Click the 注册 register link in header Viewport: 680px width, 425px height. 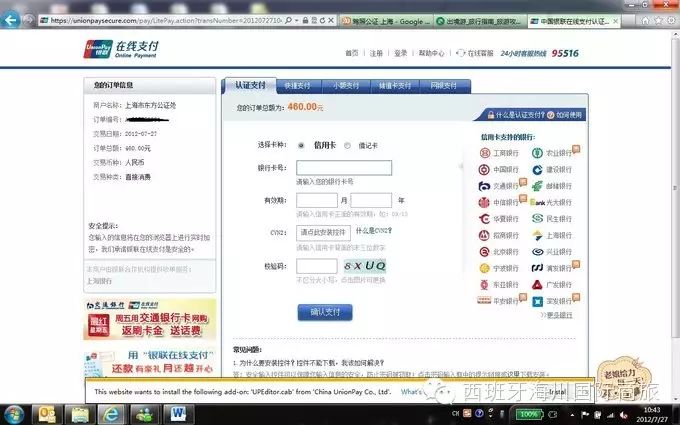pos(376,53)
